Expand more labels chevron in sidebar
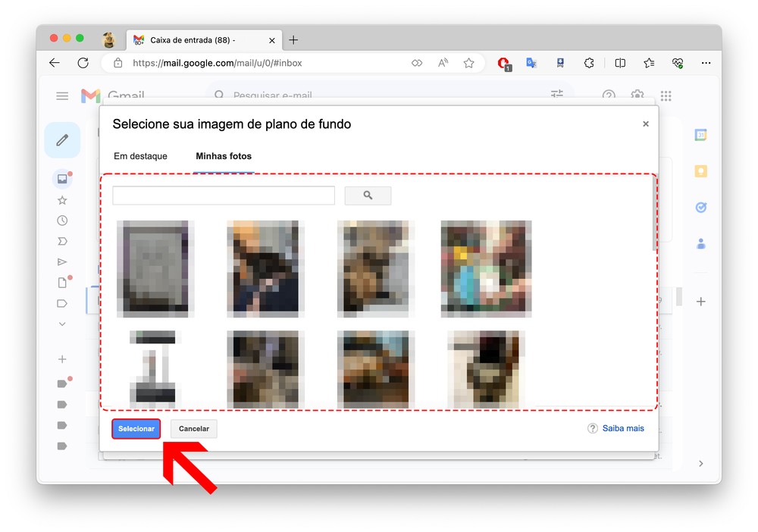 [62, 324]
